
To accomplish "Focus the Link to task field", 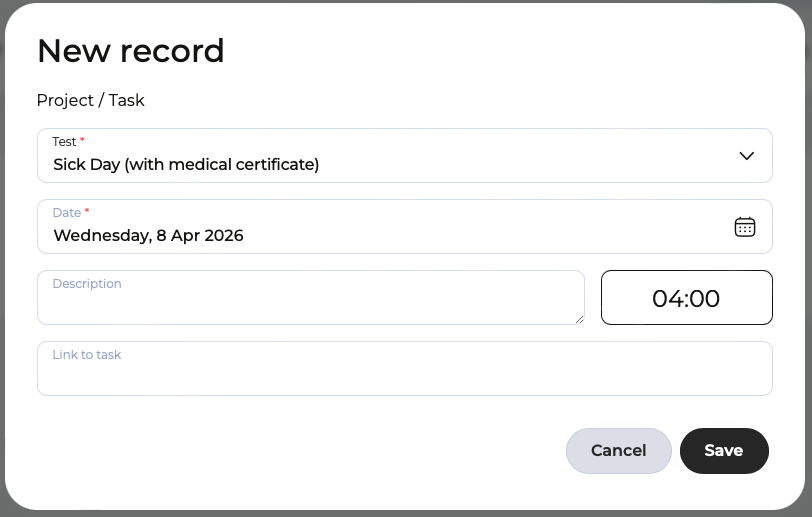I will [x=404, y=376].
